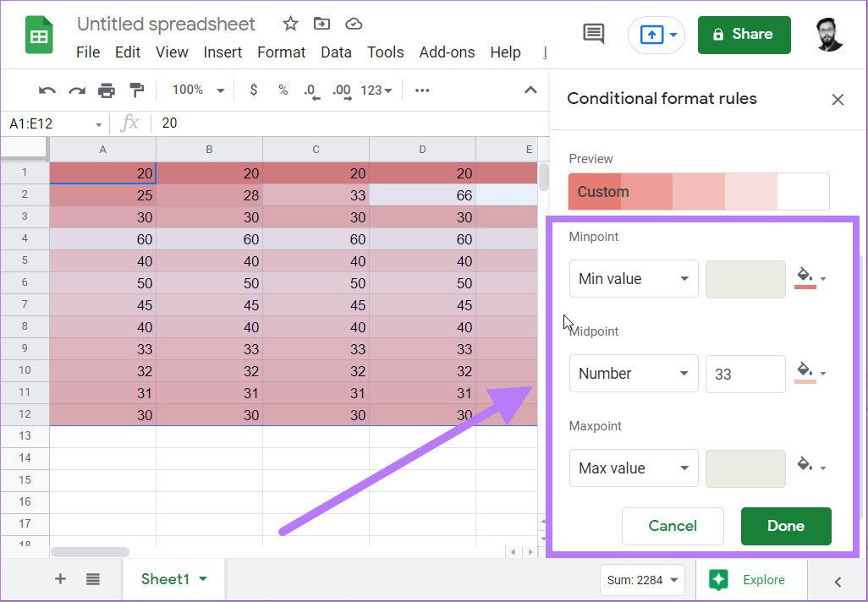868x602 pixels.
Task: Open the Format menu
Action: (x=281, y=52)
